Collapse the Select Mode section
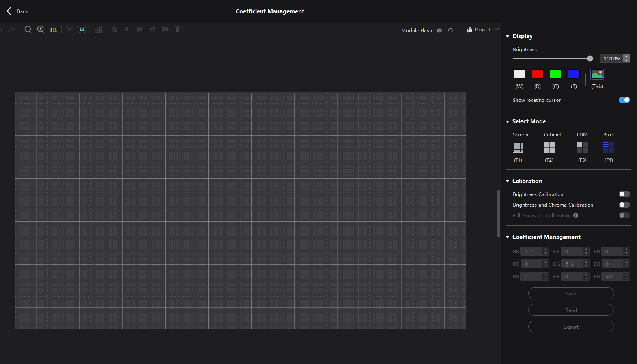This screenshot has height=364, width=637. pyautogui.click(x=508, y=121)
